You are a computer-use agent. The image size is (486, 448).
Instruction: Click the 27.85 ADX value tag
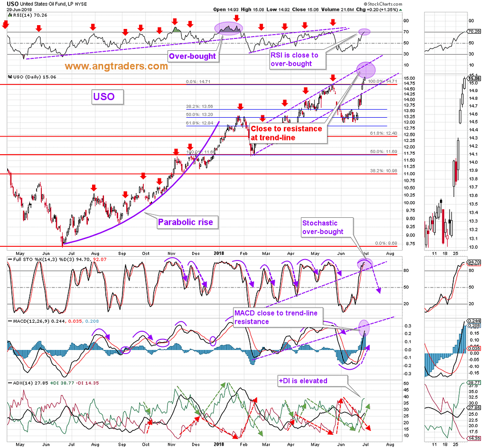[x=474, y=408]
